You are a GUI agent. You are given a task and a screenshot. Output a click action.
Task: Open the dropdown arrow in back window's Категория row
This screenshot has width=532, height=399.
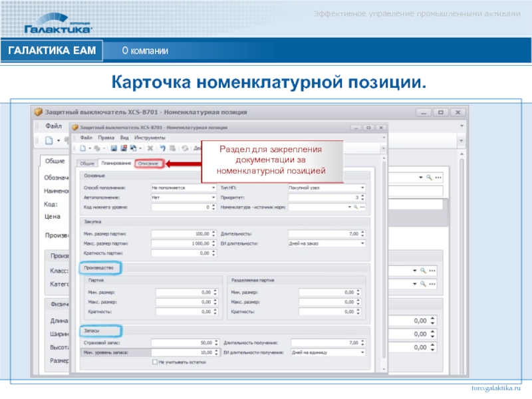414,284
